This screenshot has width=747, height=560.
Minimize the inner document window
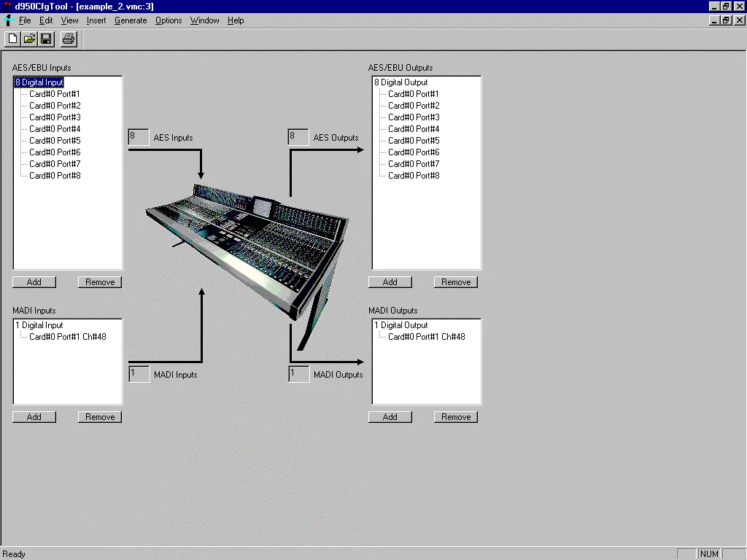coord(714,20)
